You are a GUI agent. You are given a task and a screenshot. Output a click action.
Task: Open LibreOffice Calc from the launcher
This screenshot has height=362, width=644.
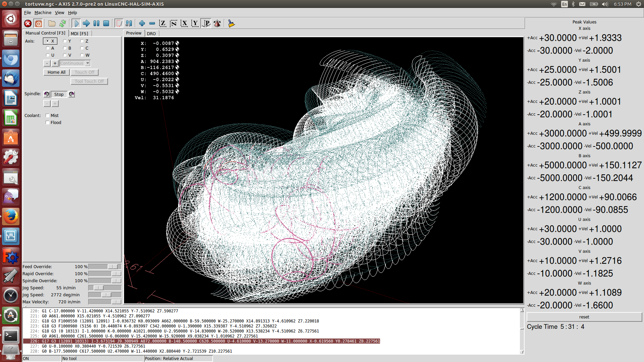pyautogui.click(x=11, y=118)
